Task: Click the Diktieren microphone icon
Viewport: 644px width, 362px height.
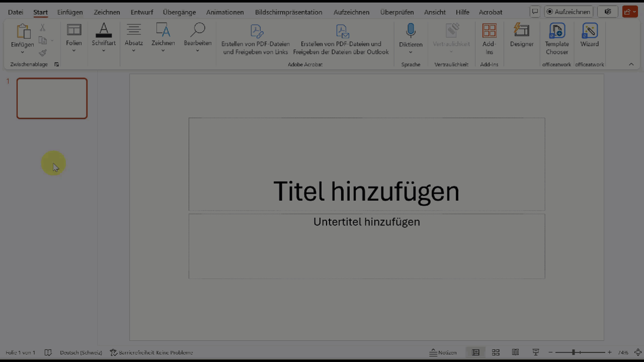Action: tap(411, 31)
